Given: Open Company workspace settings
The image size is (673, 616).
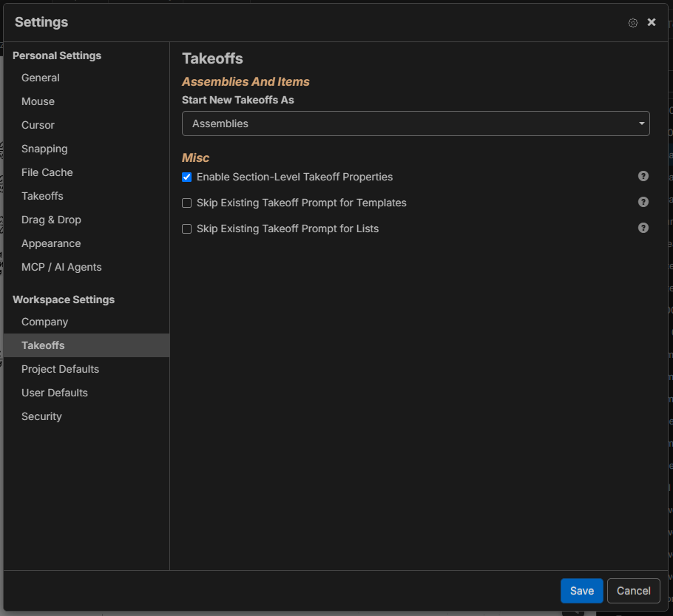Looking at the screenshot, I should [x=44, y=322].
